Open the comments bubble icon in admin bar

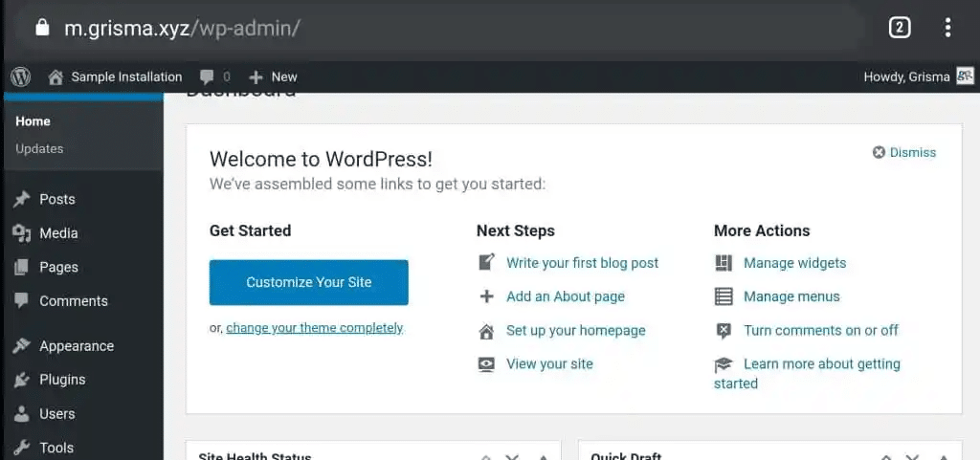[x=207, y=77]
